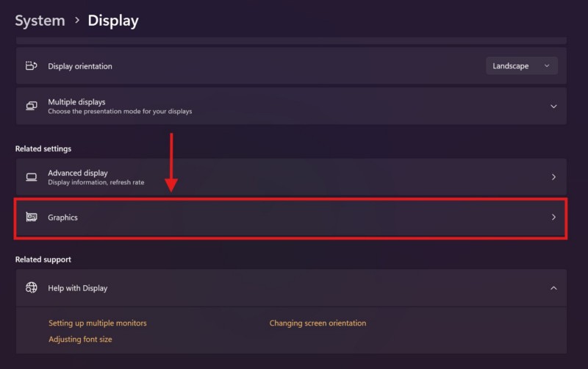This screenshot has width=588, height=369.
Task: Expand the Multiple displays section chevron
Action: click(x=553, y=106)
